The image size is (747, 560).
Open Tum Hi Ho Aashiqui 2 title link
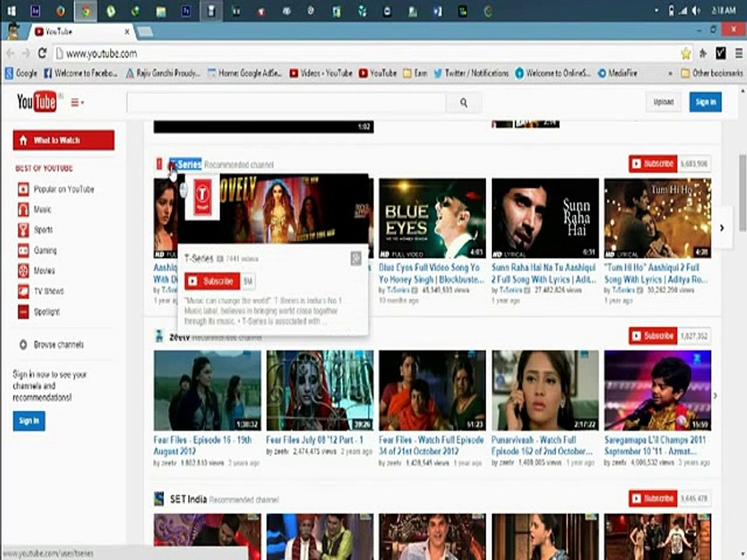[656, 273]
